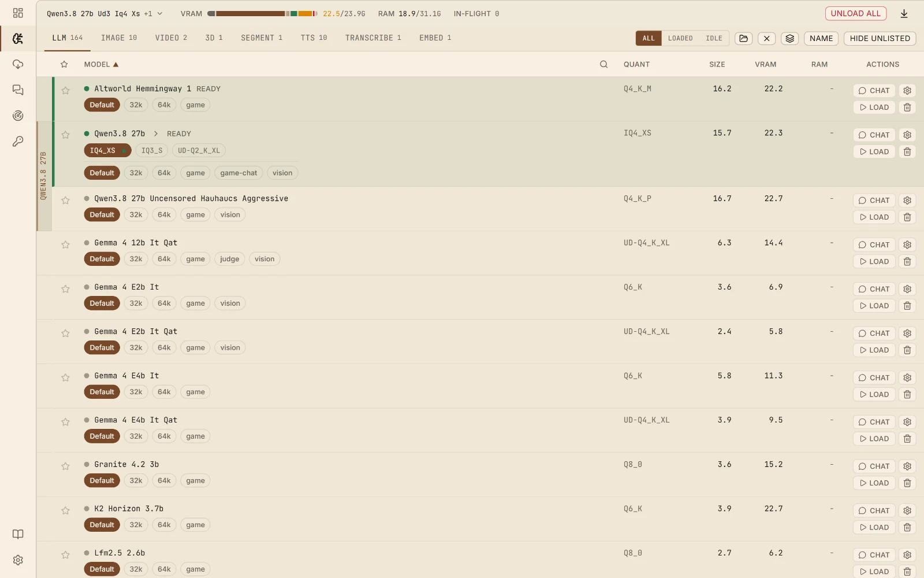This screenshot has width=924, height=578.
Task: Click the UNLOAD ALL button
Action: point(856,13)
